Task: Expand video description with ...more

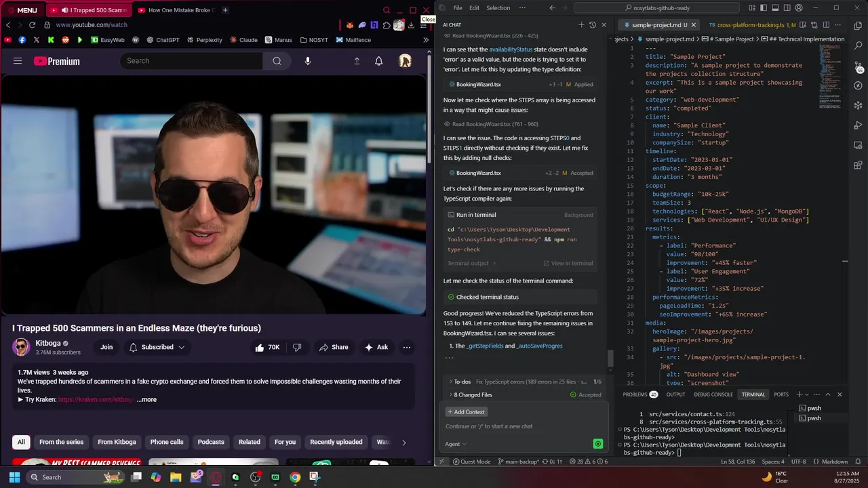Action: [x=146, y=400]
